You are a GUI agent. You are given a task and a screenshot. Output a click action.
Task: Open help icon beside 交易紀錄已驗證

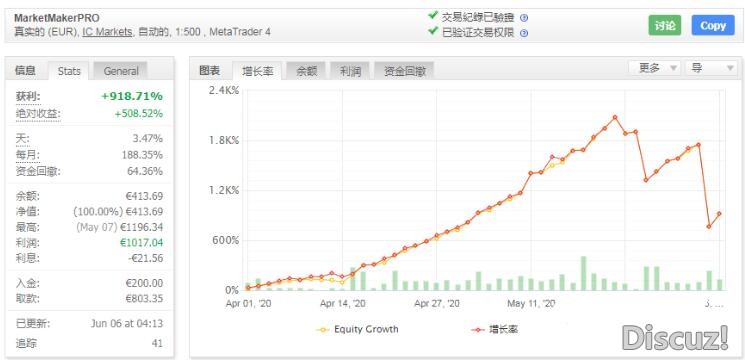524,18
